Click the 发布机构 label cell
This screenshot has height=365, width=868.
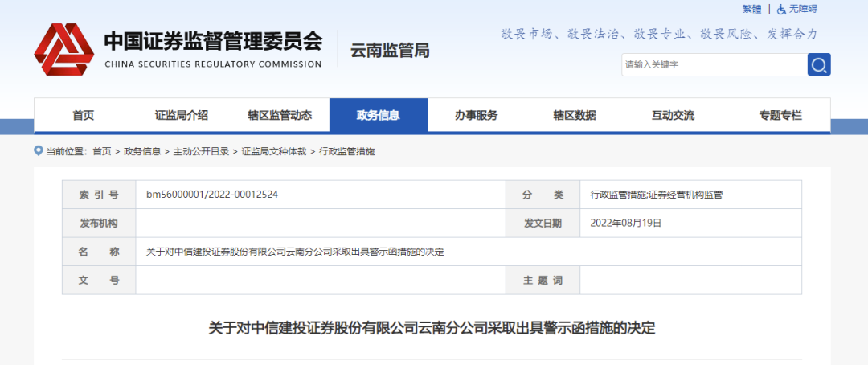point(99,224)
